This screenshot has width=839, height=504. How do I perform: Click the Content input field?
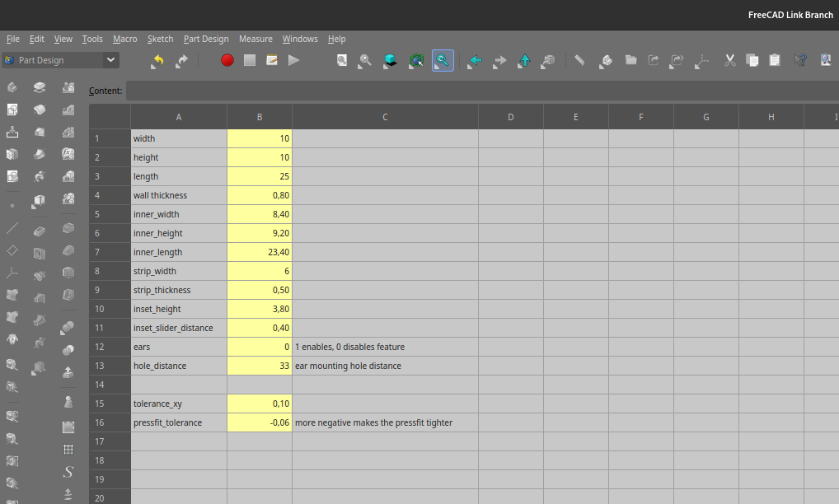482,91
